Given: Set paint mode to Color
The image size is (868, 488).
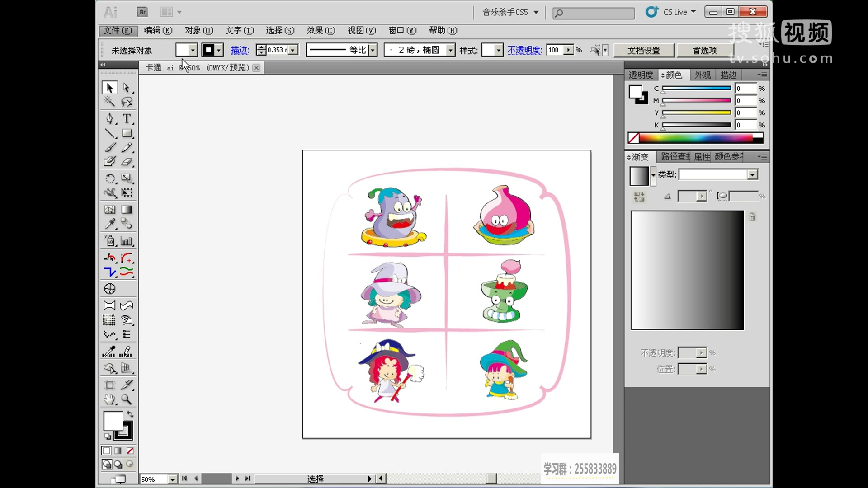Looking at the screenshot, I should tap(106, 451).
